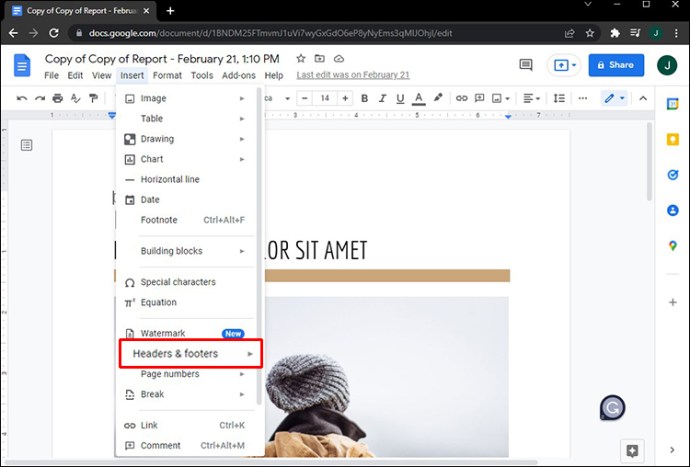Image resolution: width=690 pixels, height=467 pixels.
Task: Open Google Calendar in the side panel
Action: coord(672,104)
